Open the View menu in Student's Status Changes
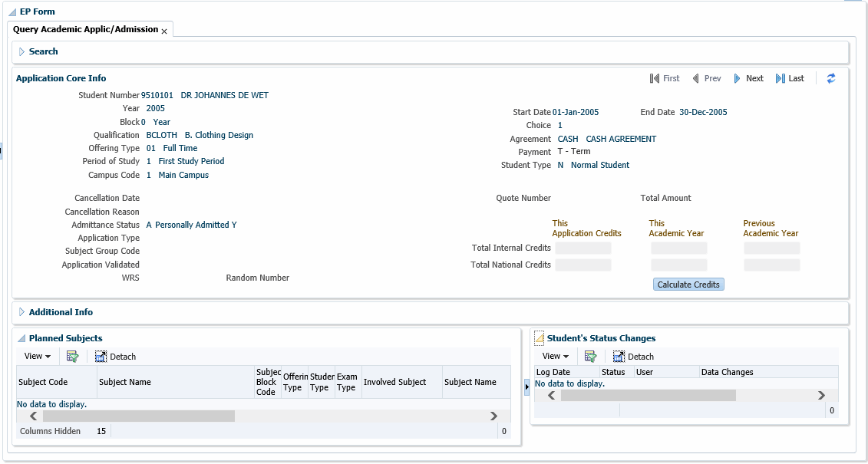Image resolution: width=868 pixels, height=464 pixels. 555,356
